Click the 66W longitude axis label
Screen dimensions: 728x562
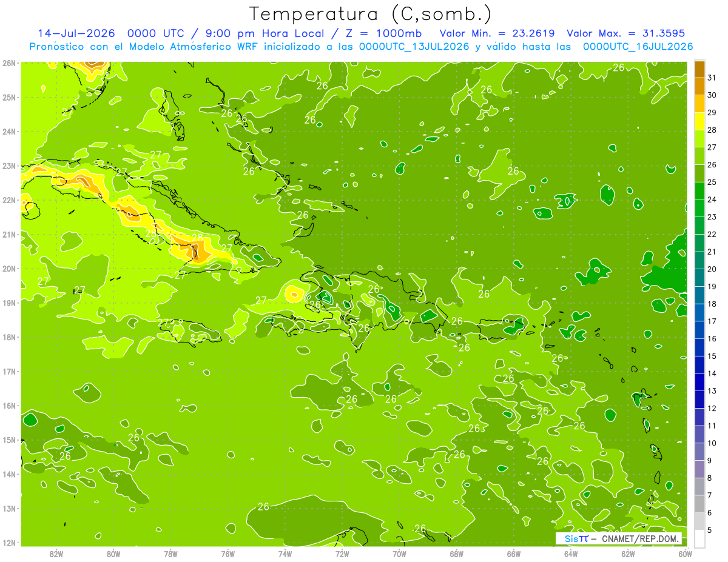(x=514, y=554)
